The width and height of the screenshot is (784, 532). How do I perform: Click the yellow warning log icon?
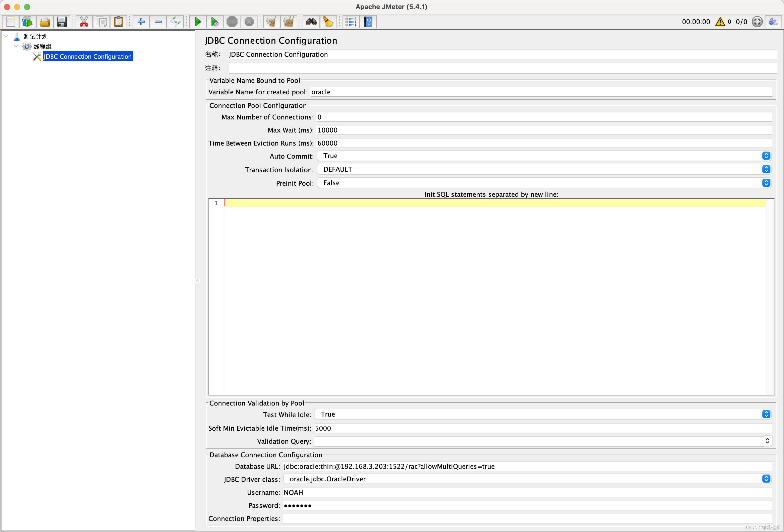click(x=720, y=22)
